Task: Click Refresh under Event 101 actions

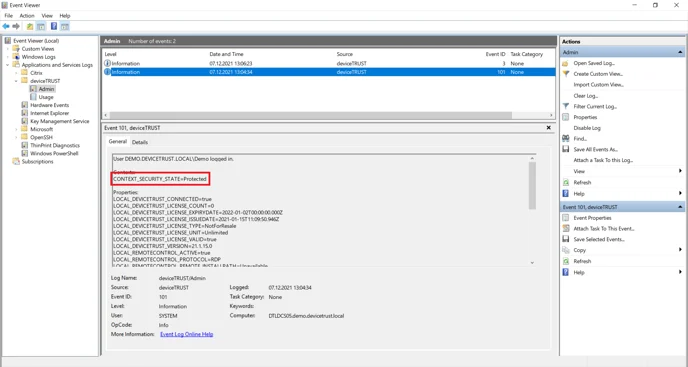Action: coord(582,261)
